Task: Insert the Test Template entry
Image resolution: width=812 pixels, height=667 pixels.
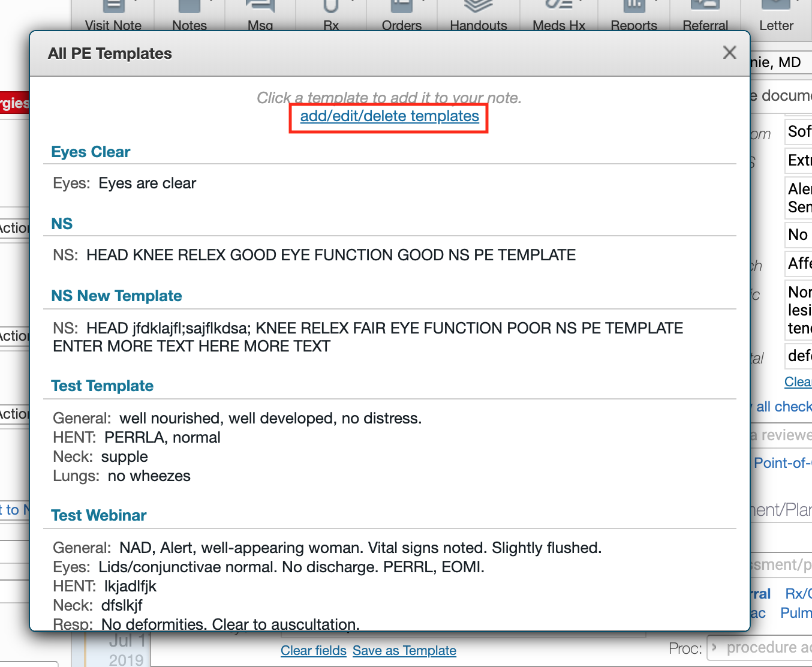Action: coord(102,386)
